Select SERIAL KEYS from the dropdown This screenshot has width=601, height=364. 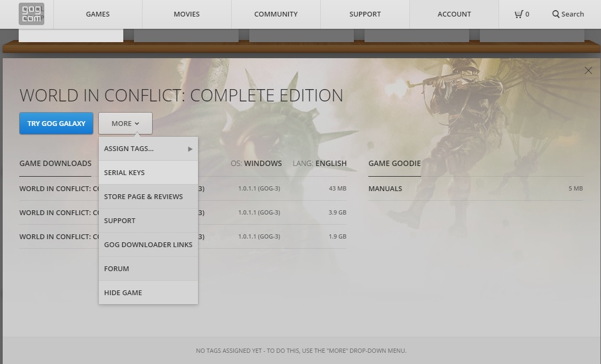148,173
